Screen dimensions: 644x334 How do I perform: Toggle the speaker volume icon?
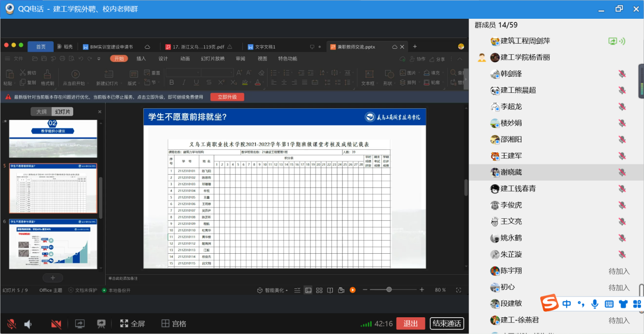28,324
